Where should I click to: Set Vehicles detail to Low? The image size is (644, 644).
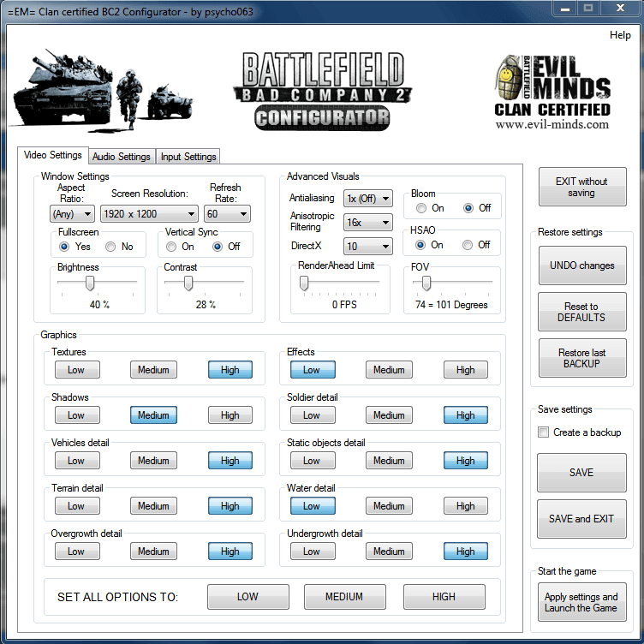[77, 461]
